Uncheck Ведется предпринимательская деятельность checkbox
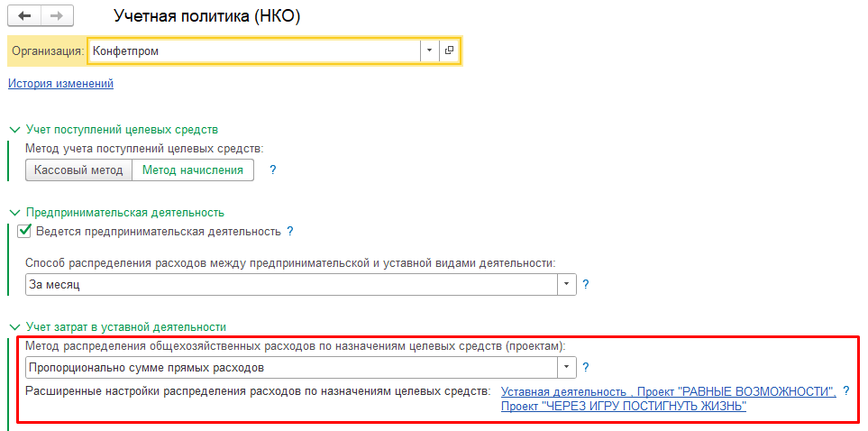The height and width of the screenshot is (431, 868). 25,232
